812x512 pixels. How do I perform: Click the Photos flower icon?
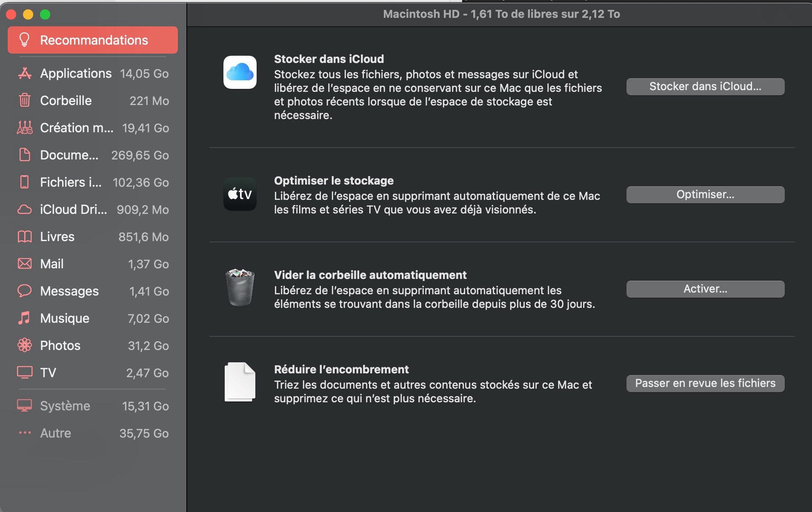pyautogui.click(x=25, y=345)
